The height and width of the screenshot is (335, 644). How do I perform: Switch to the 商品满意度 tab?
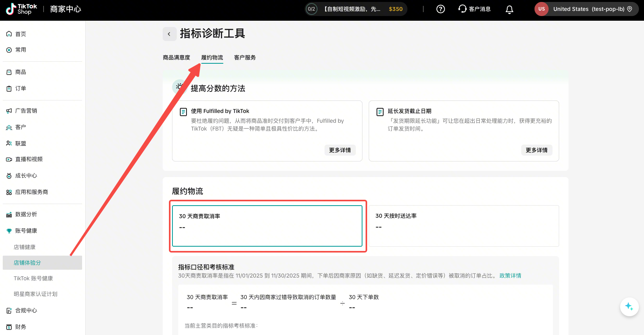coord(176,57)
